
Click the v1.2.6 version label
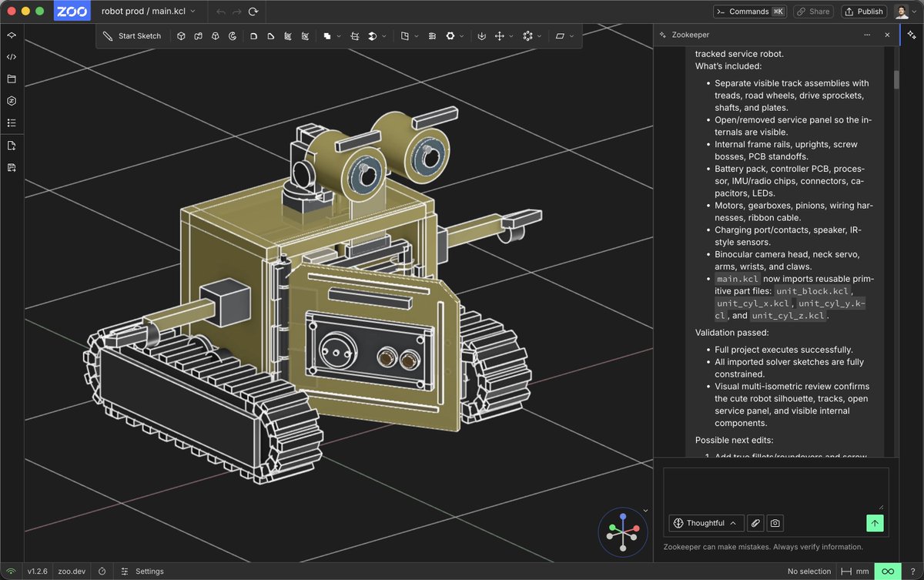[37, 572]
